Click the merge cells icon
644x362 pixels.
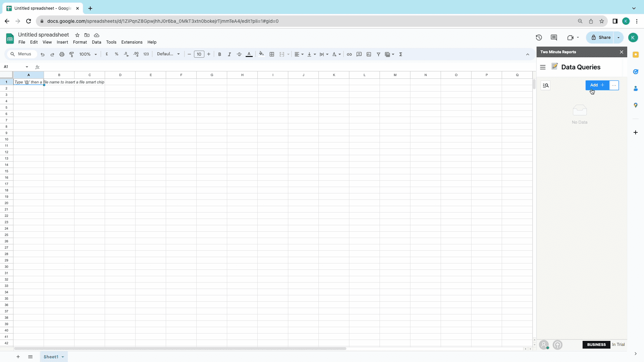(x=282, y=54)
